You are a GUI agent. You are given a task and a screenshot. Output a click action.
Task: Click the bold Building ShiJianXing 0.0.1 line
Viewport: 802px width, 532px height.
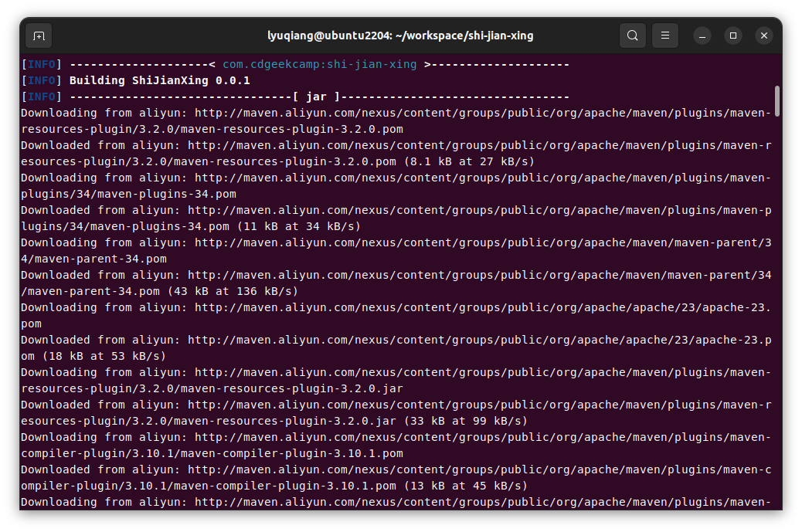[x=159, y=80]
